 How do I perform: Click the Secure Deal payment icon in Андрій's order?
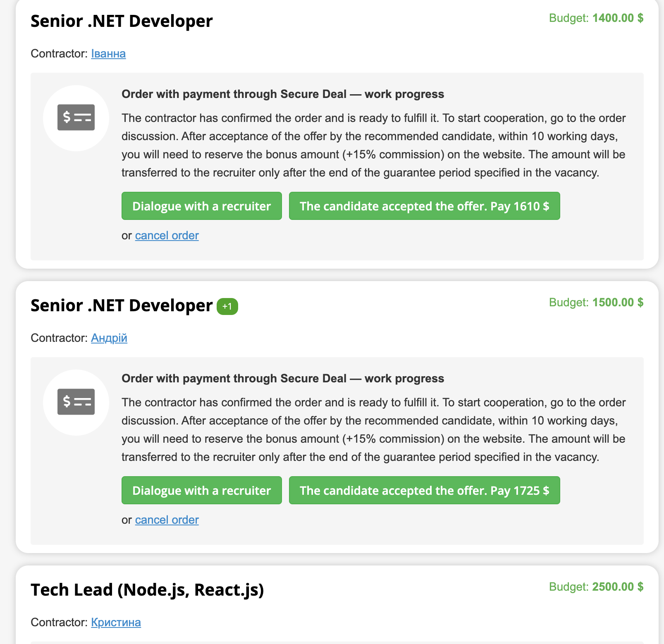click(x=76, y=402)
